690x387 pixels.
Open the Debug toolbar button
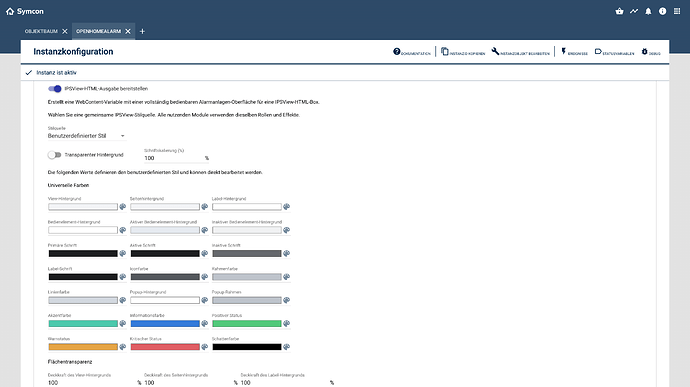[651, 52]
